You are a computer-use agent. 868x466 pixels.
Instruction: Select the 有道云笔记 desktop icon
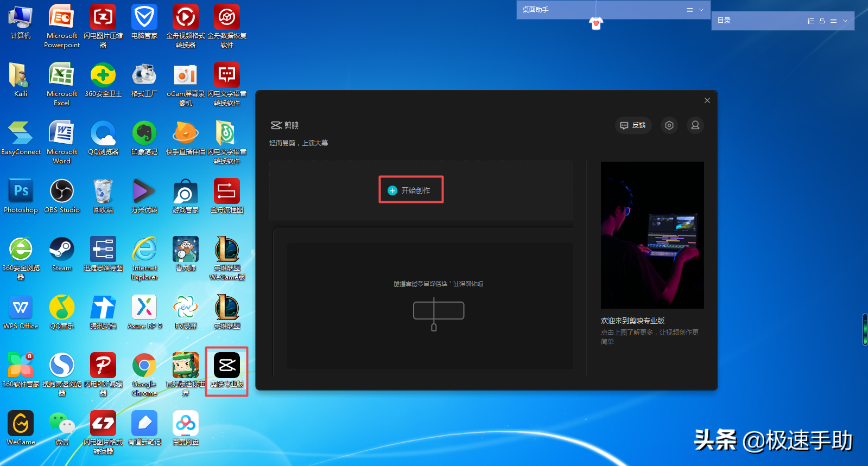point(144,428)
